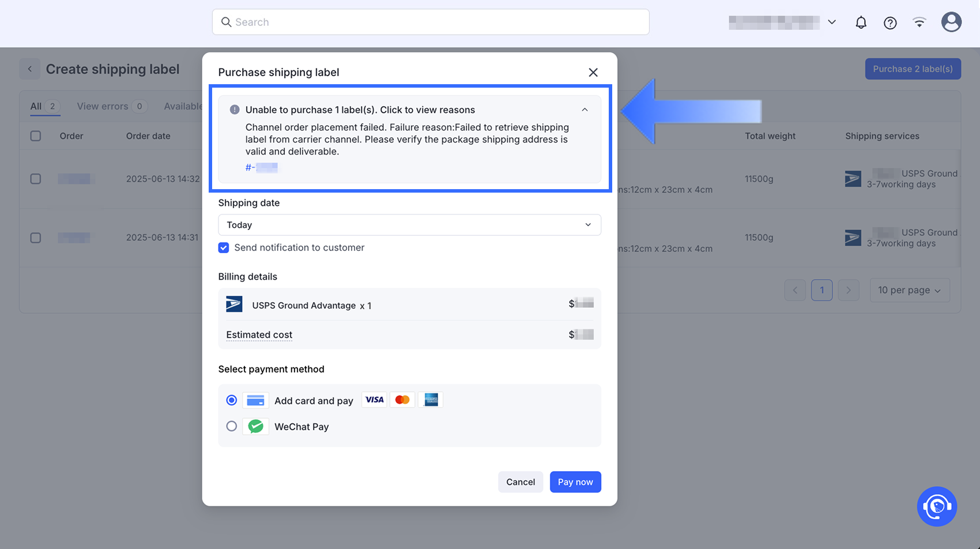Click the help question mark icon
The image size is (980, 549).
890,22
